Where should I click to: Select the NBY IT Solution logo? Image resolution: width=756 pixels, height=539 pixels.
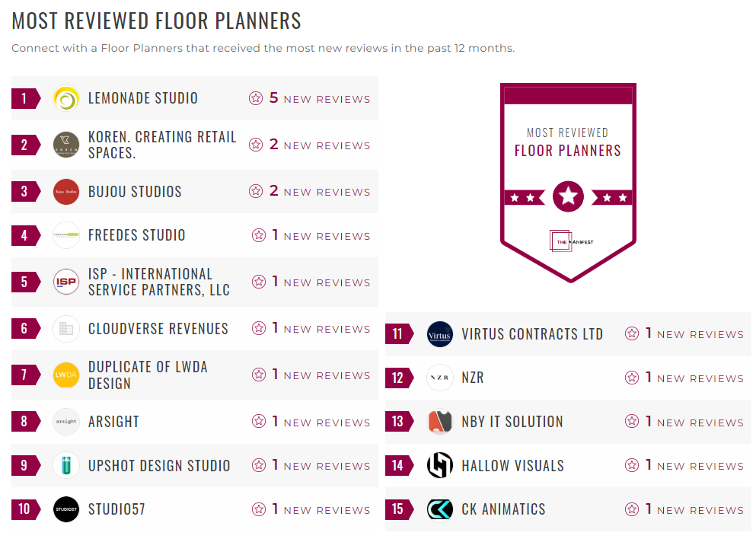point(440,421)
